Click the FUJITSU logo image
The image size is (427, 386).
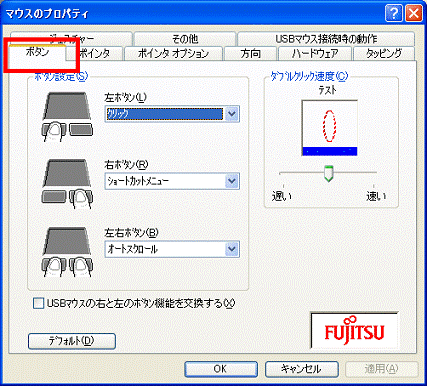click(355, 330)
